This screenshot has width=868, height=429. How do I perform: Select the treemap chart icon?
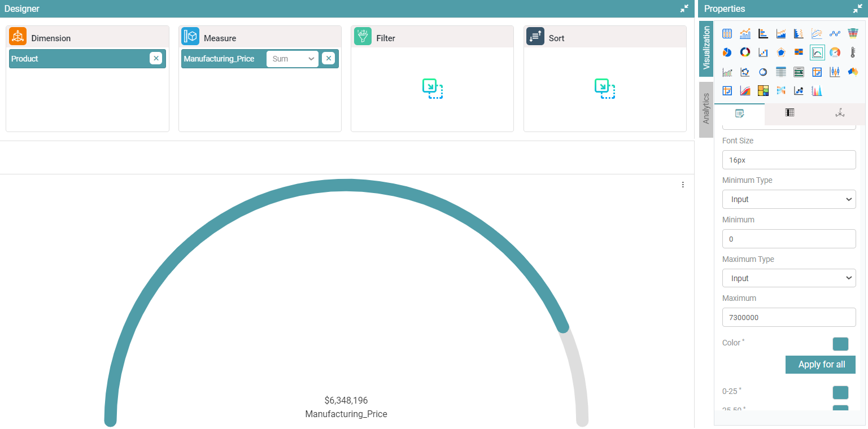[763, 90]
